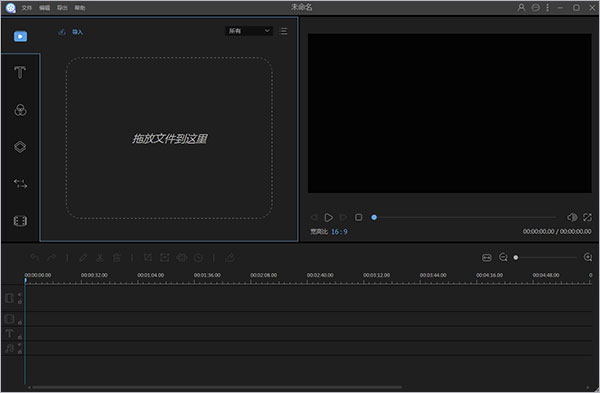Image resolution: width=600 pixels, height=393 pixels.
Task: Open the feedback chat icon
Action: 536,7
